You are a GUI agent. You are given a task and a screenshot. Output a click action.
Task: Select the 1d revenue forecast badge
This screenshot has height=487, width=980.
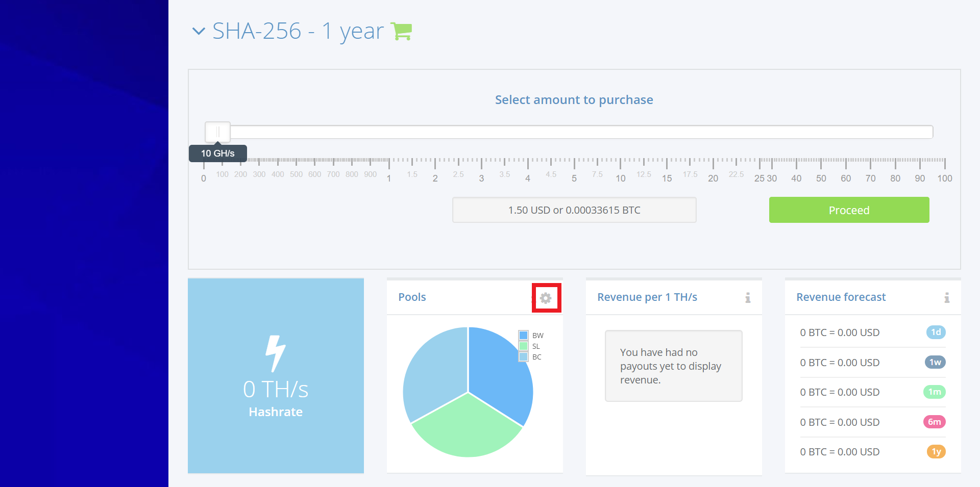pyautogui.click(x=936, y=332)
